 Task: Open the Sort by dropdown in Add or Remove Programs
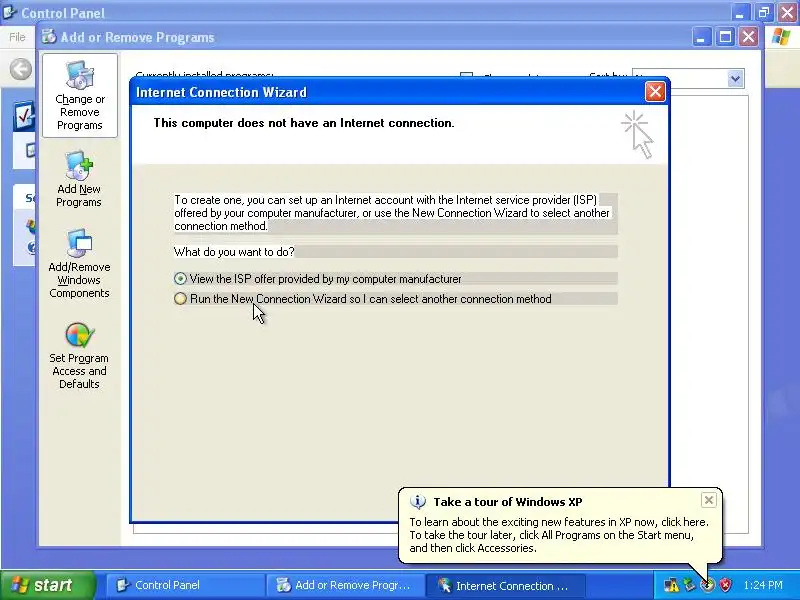pyautogui.click(x=735, y=79)
